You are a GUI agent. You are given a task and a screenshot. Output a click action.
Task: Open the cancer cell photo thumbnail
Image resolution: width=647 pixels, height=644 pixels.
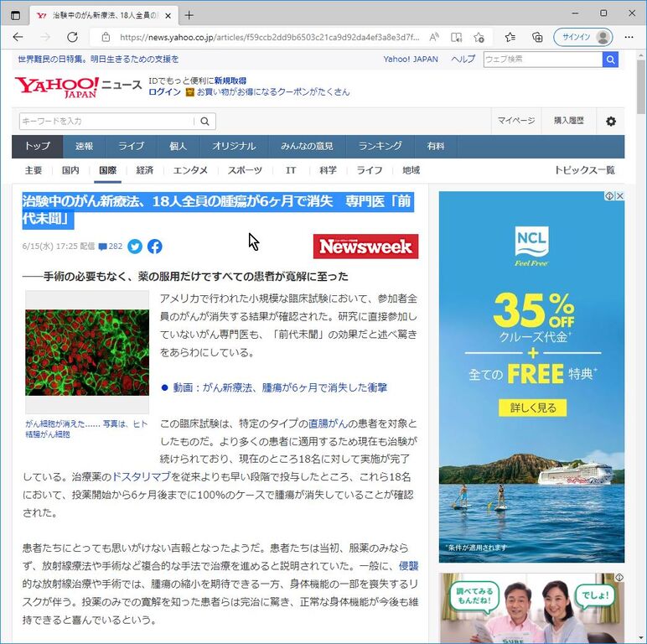click(87, 352)
